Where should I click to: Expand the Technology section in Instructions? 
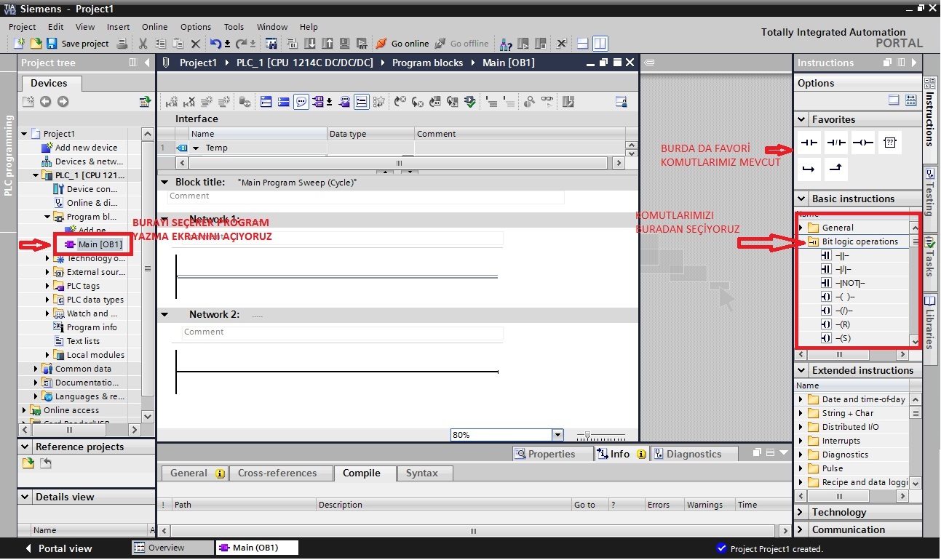tap(802, 512)
